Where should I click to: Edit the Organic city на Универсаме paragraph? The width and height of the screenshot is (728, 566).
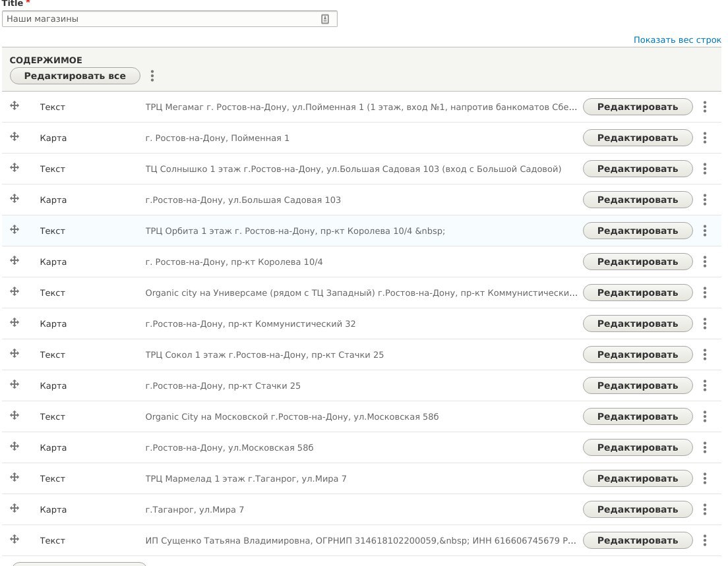pos(638,293)
